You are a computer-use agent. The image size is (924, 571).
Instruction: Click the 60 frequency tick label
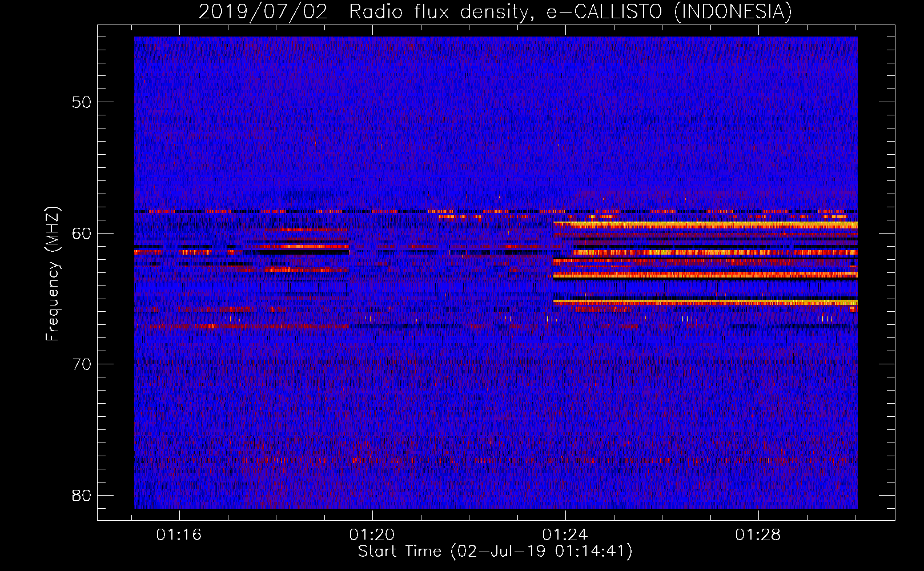coord(82,234)
